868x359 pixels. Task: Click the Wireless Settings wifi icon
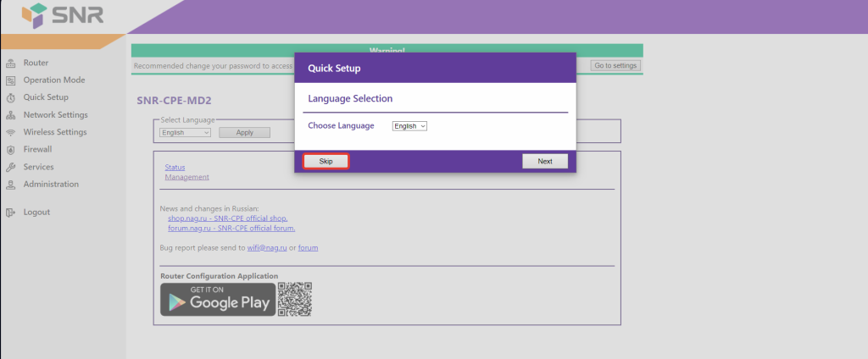click(x=10, y=133)
